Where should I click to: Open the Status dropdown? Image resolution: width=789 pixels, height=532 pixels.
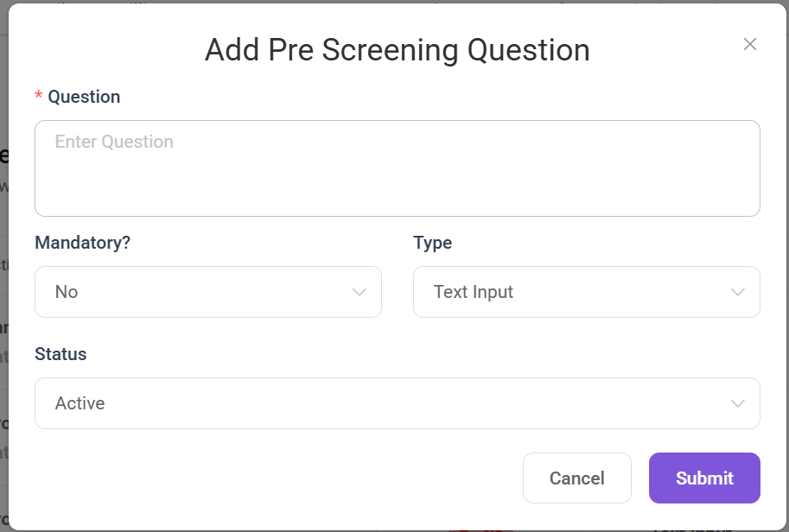[x=397, y=403]
